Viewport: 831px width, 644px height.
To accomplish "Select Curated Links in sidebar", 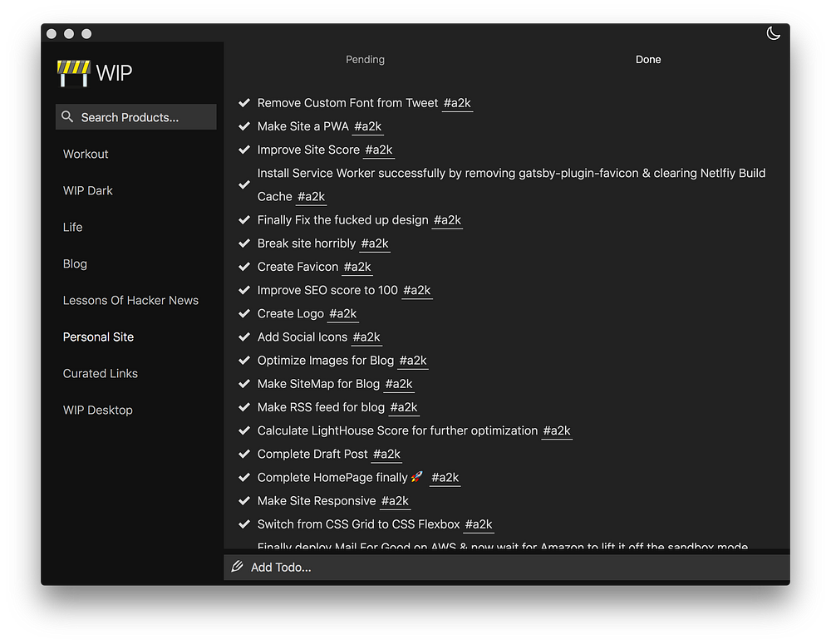I will [x=101, y=373].
